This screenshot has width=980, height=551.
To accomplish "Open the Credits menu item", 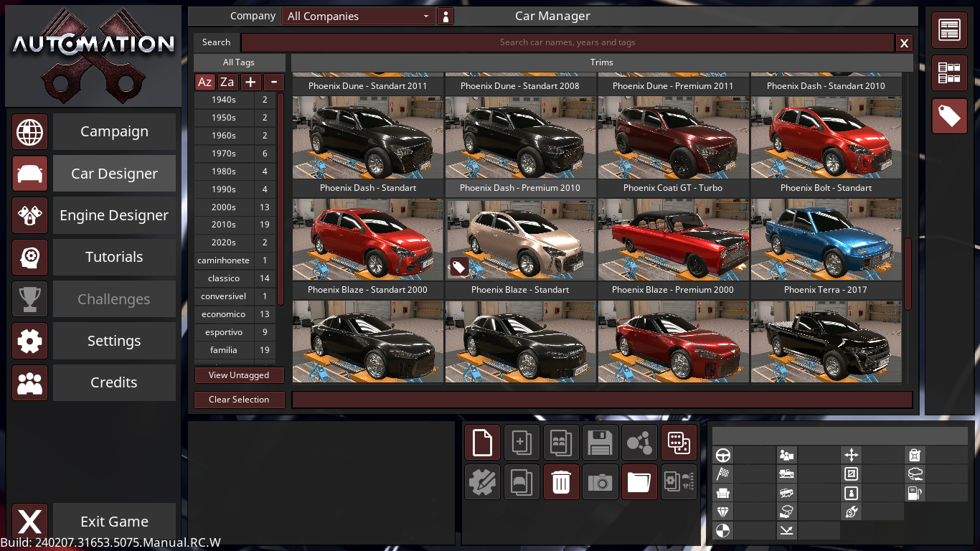I will point(114,382).
